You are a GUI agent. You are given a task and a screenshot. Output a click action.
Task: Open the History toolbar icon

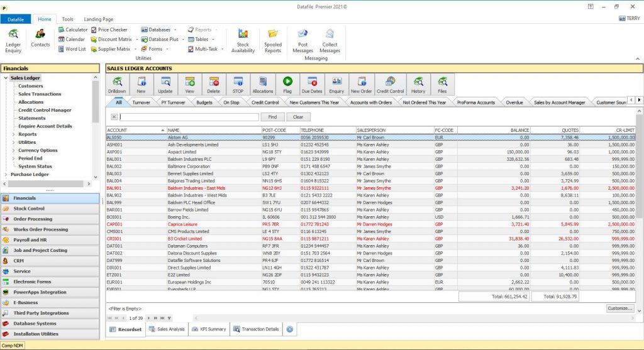[x=418, y=85]
